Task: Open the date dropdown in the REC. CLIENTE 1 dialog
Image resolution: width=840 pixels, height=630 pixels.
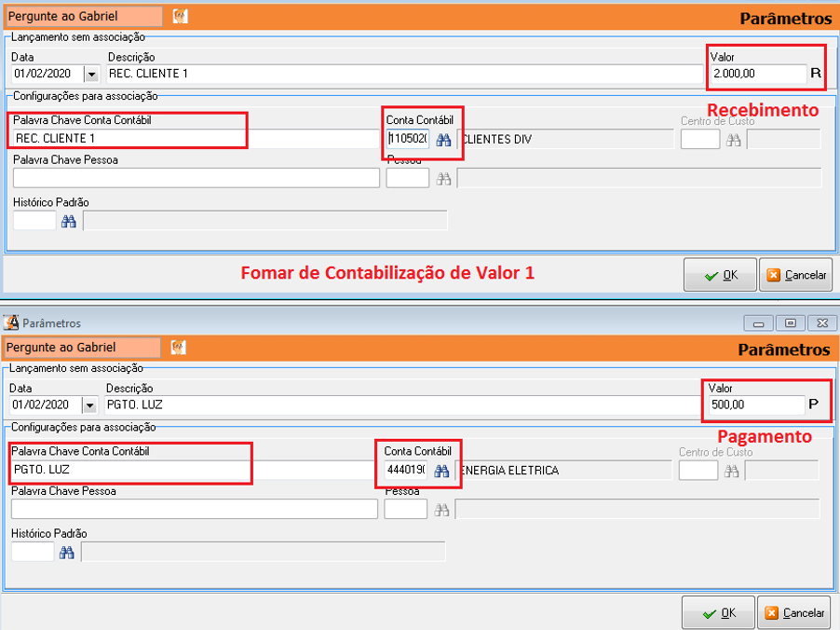Action: pyautogui.click(x=91, y=74)
